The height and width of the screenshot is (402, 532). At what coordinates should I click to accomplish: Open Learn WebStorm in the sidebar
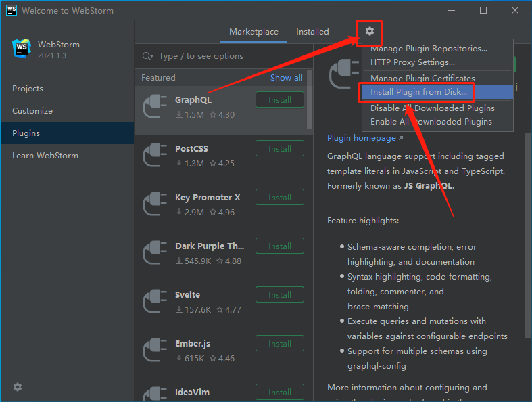pyautogui.click(x=68, y=156)
